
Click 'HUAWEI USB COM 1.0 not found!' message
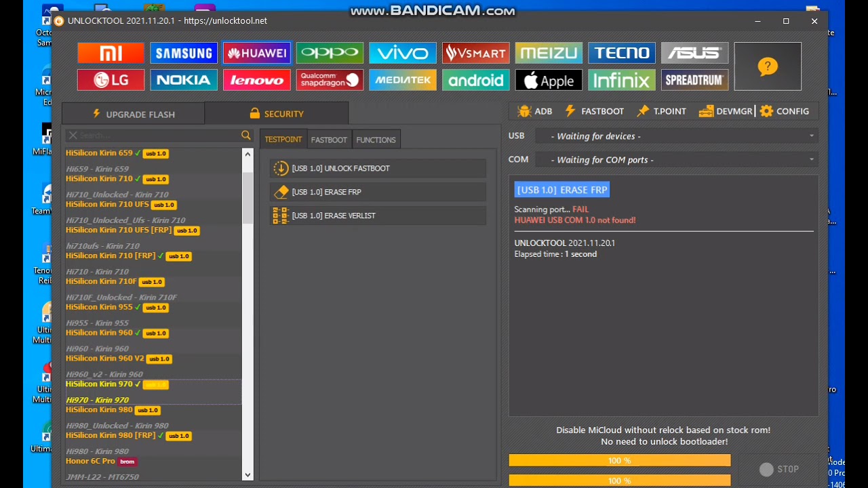[x=575, y=220]
